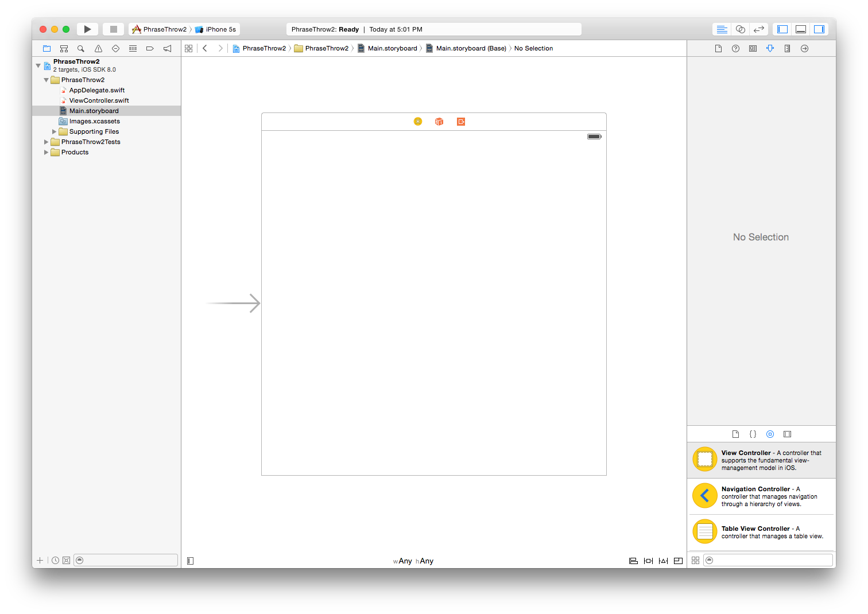This screenshot has width=868, height=614.
Task: Select the First Responder cube icon
Action: click(439, 122)
